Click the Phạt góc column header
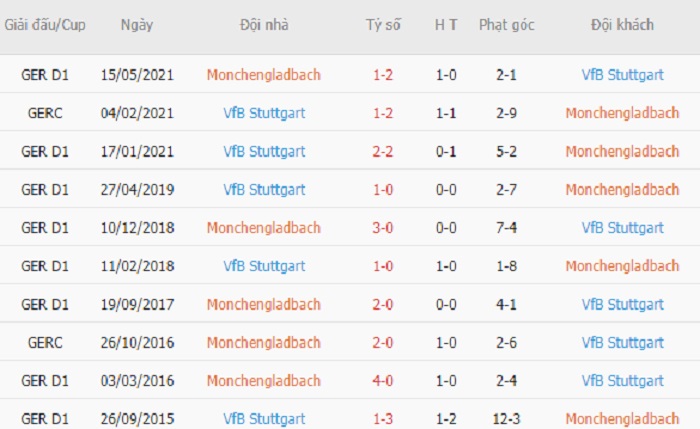The image size is (700, 429). pos(507,25)
